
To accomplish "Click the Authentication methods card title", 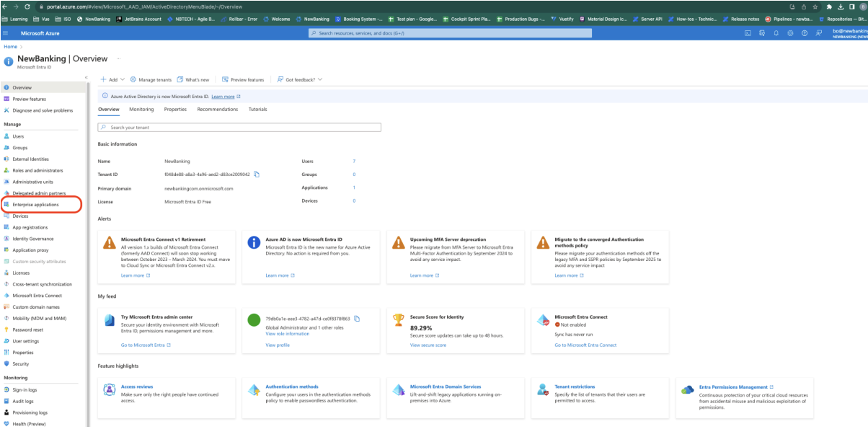I will [292, 387].
